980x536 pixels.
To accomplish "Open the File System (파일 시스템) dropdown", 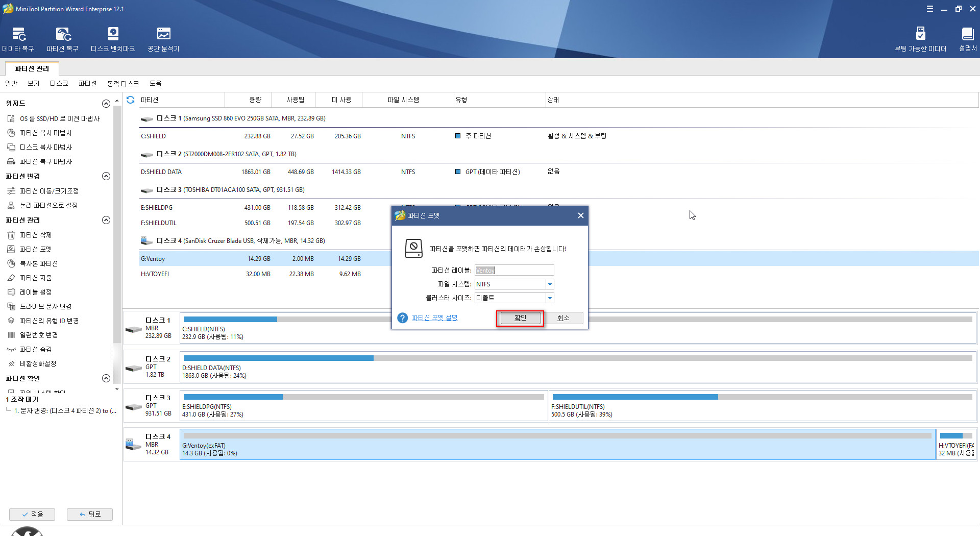I will click(550, 284).
